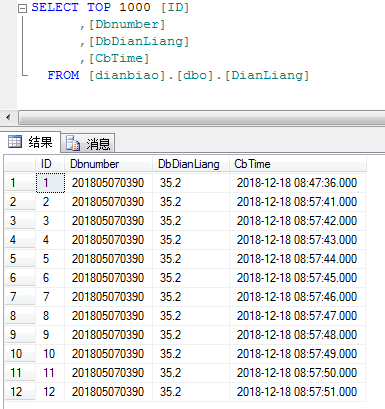
Task: Click ID cell in row 12
Action: tap(50, 392)
